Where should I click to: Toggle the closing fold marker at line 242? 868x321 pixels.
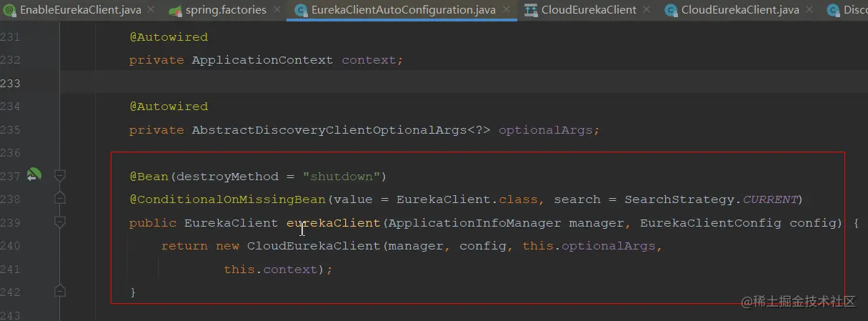[60, 291]
